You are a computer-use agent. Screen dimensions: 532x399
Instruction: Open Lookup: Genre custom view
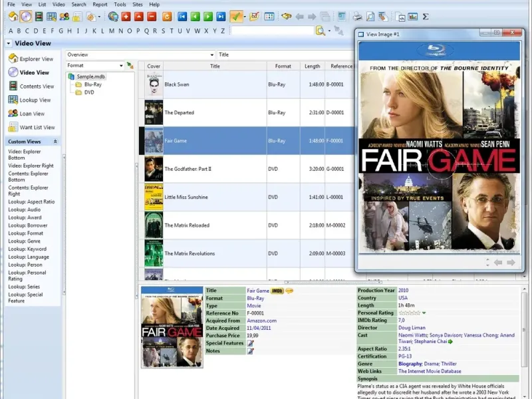[x=24, y=241]
